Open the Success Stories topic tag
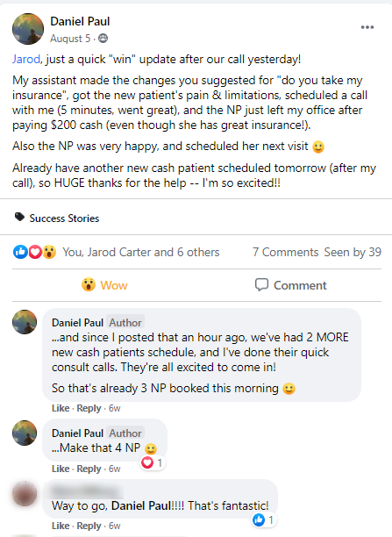Viewport: 392px width, 537px height. click(64, 218)
